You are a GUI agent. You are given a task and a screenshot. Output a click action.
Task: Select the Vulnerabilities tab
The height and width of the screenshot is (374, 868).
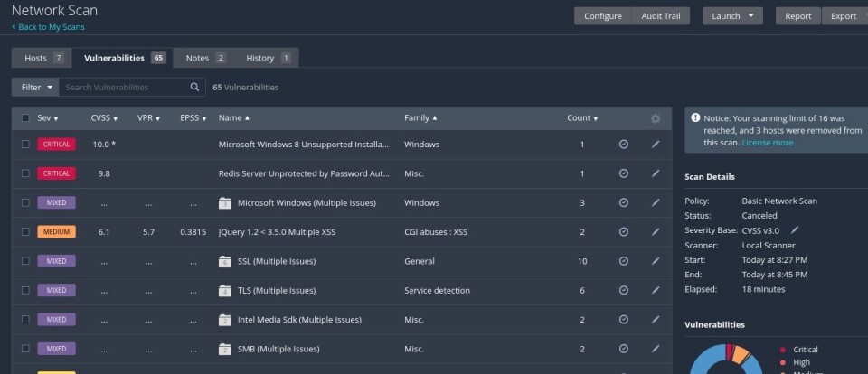[x=125, y=58]
